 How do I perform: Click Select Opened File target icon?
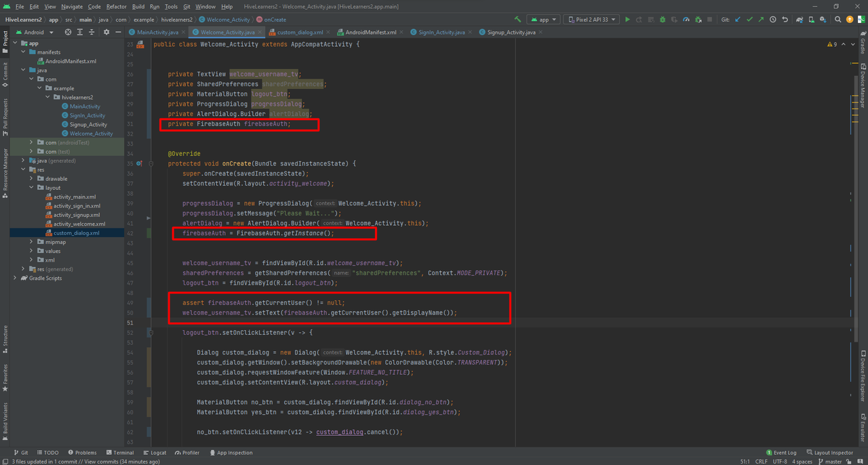click(68, 32)
